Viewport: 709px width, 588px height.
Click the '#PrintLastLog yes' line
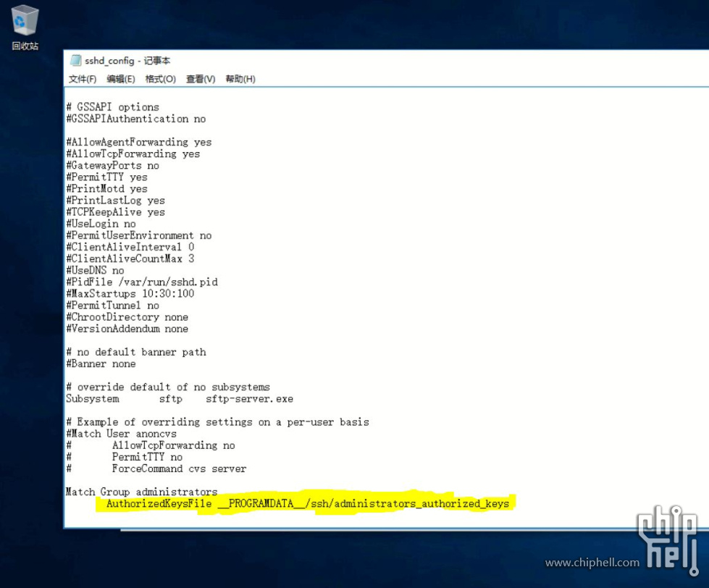[x=115, y=200]
